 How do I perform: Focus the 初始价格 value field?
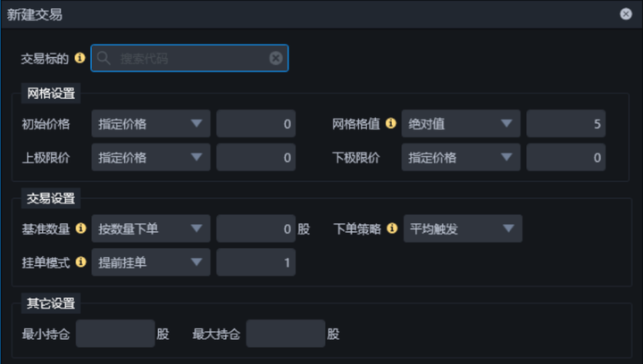(x=255, y=124)
